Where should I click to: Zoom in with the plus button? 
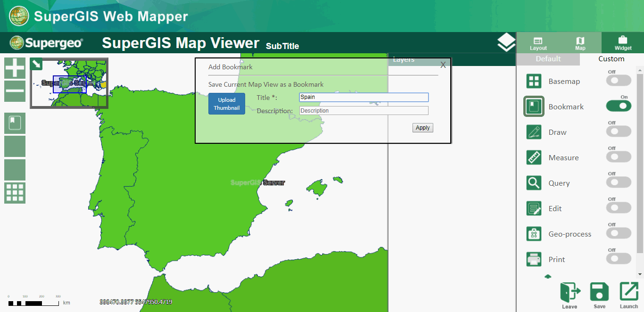tap(15, 68)
